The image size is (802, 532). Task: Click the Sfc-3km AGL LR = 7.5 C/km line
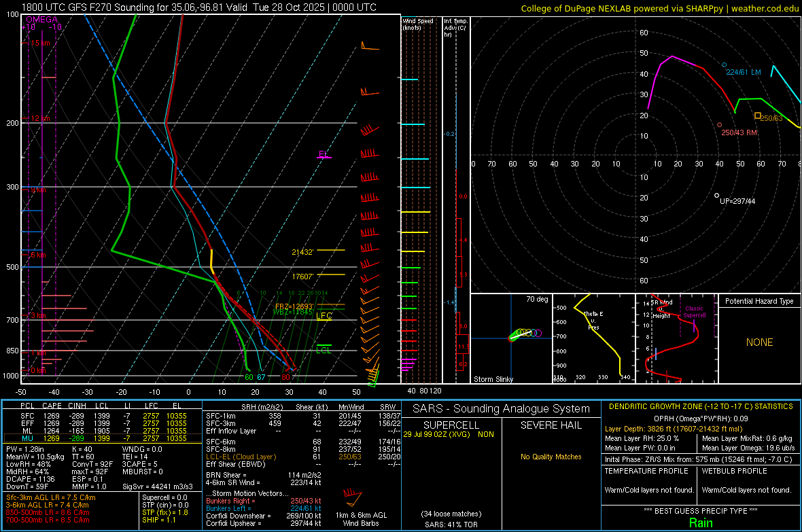click(51, 497)
